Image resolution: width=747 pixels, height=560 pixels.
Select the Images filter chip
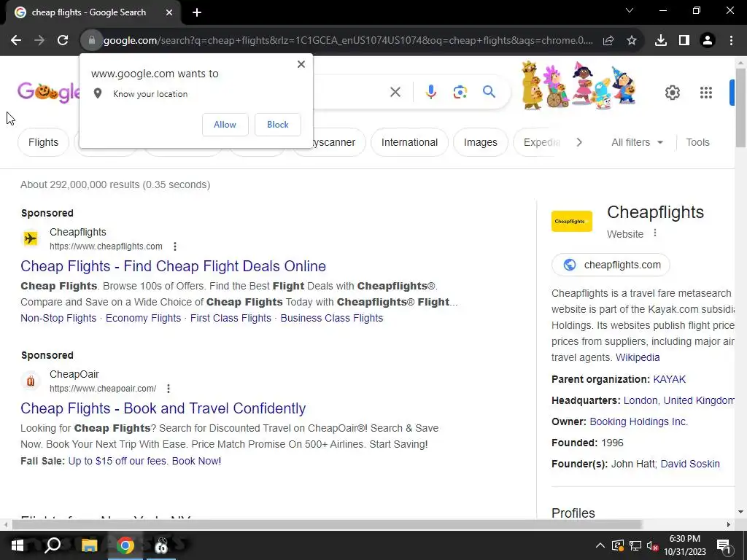tap(480, 142)
